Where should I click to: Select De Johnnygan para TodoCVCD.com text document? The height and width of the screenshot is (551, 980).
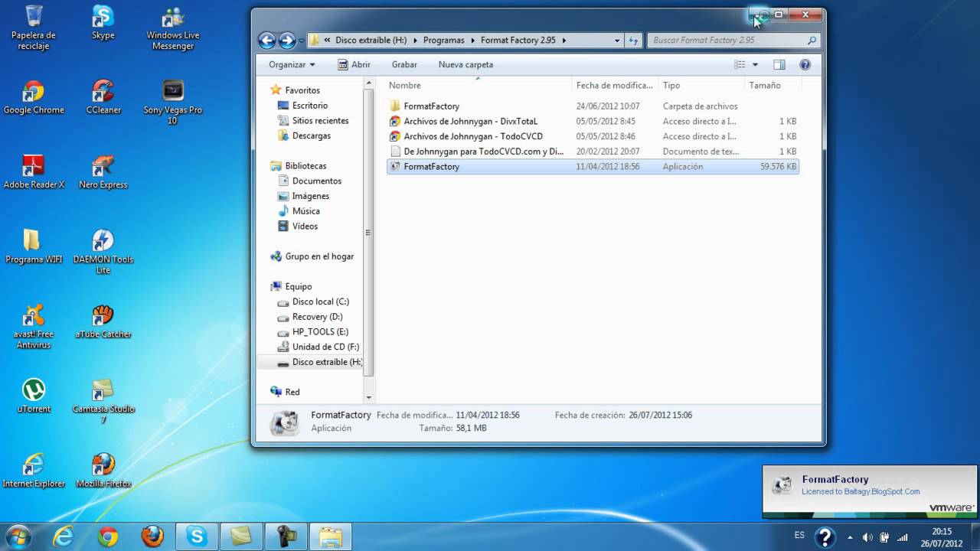pos(593,152)
